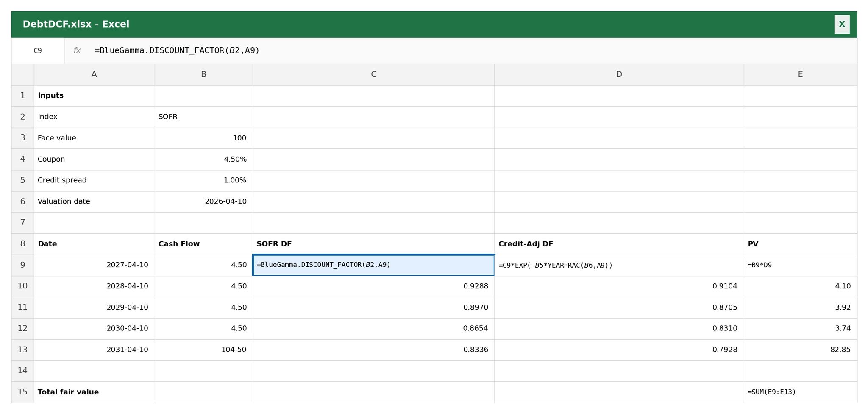
Task: Select the cash flow cell in row 9
Action: pyautogui.click(x=204, y=265)
